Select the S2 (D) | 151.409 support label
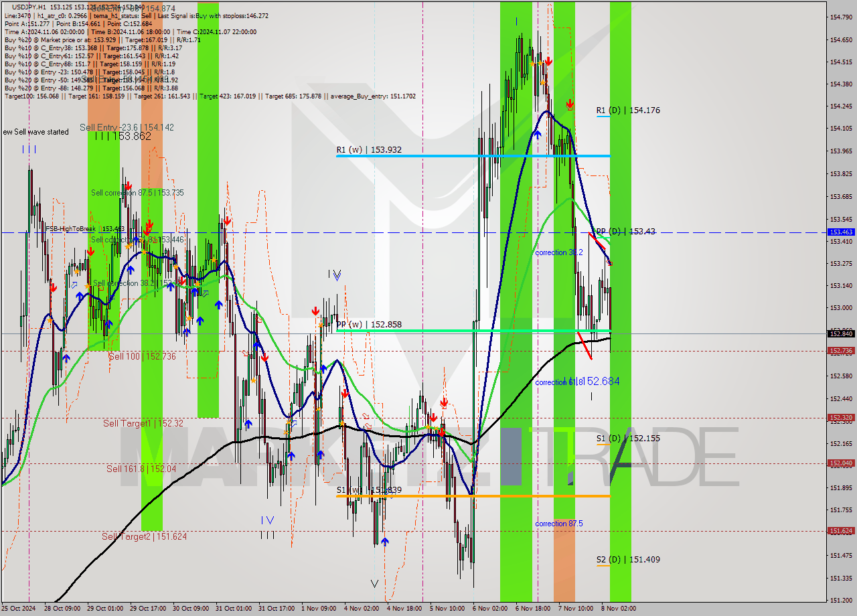Screen dimensions: 857x616 click(628, 560)
